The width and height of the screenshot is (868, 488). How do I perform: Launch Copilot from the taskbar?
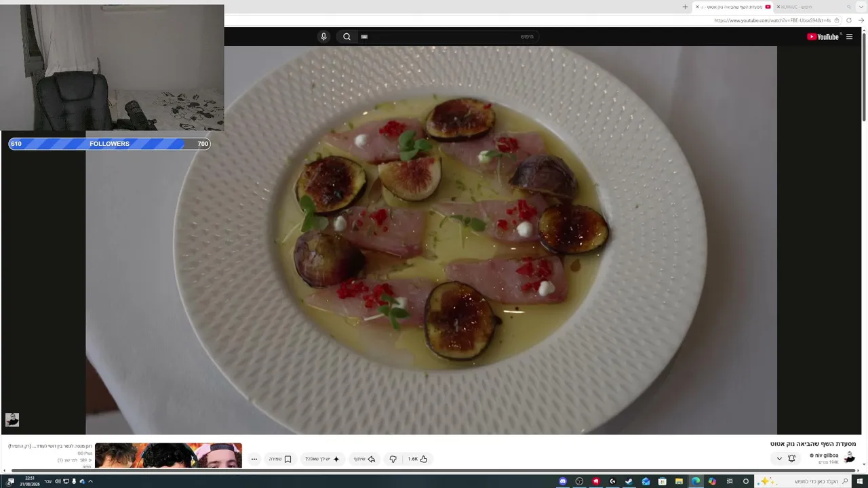pyautogui.click(x=712, y=481)
